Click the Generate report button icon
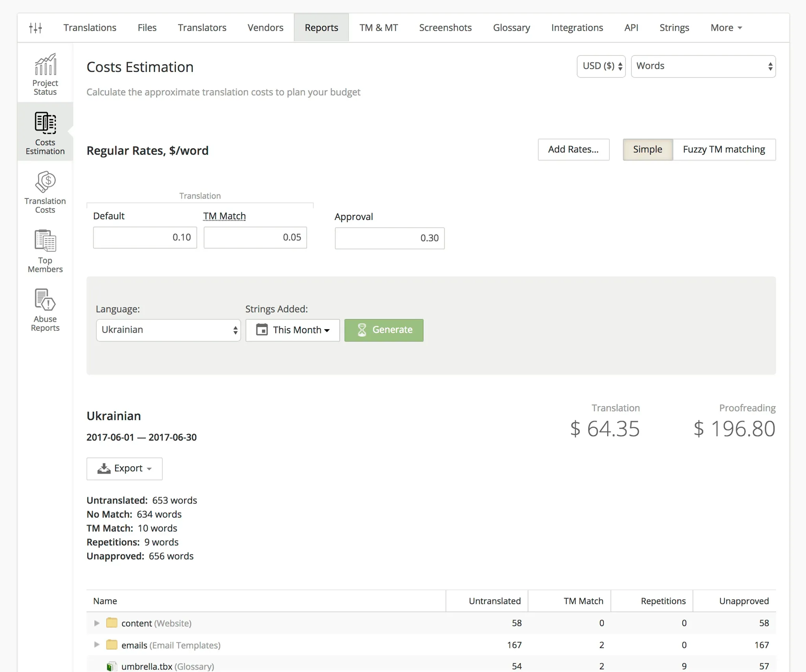806x672 pixels. pos(360,329)
